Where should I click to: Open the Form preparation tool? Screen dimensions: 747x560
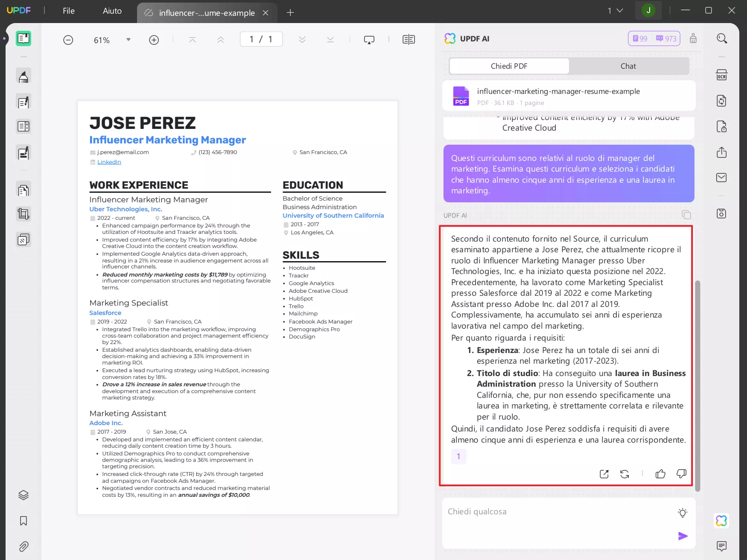(x=23, y=152)
